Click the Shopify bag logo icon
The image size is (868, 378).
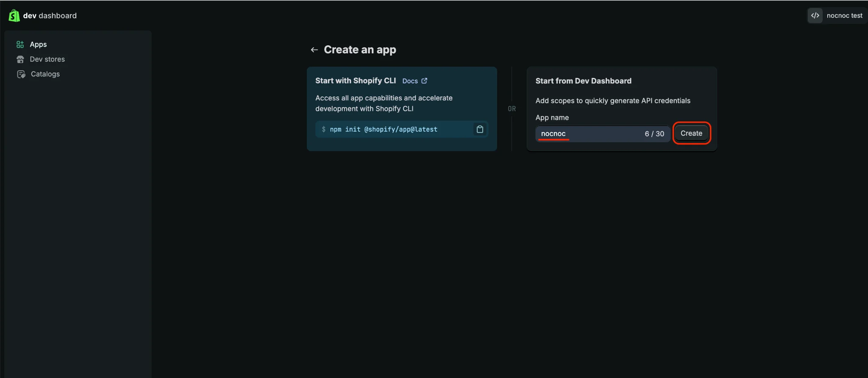point(14,16)
